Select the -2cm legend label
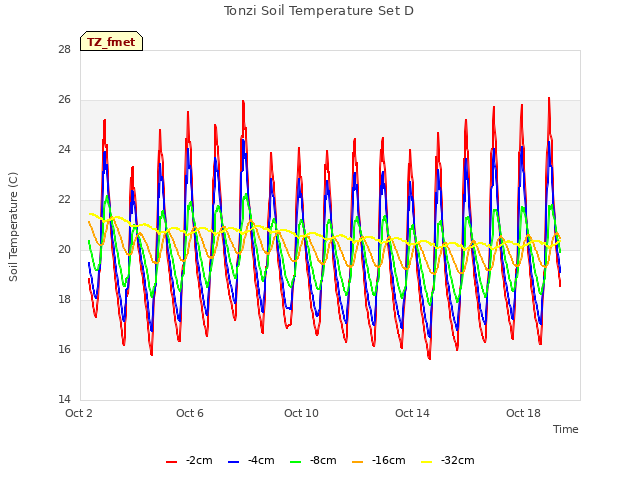The width and height of the screenshot is (640, 480). coord(199,460)
